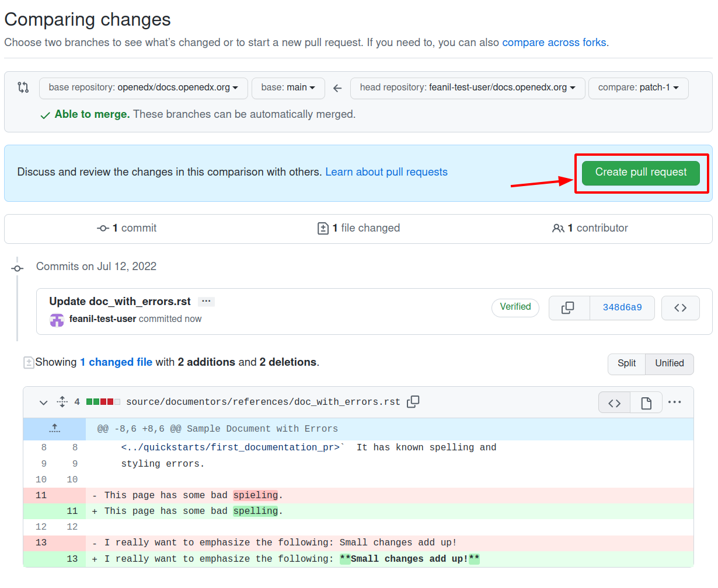Select the Unified diff view
This screenshot has height=588, width=718.
coord(669,363)
